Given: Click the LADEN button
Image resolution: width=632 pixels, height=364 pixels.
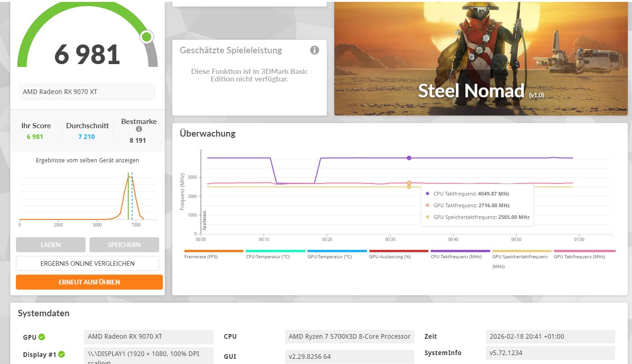Looking at the screenshot, I should (x=51, y=244).
